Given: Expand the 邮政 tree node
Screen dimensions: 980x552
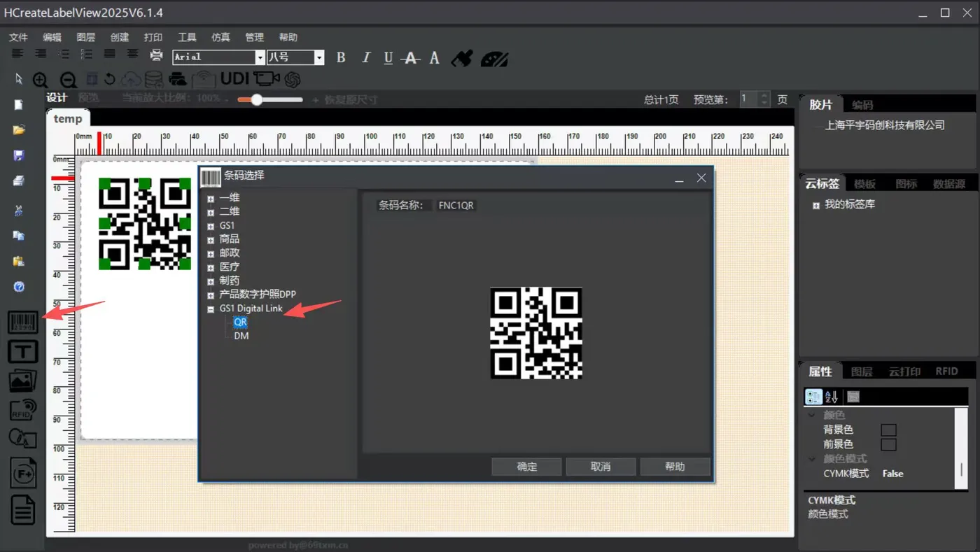Looking at the screenshot, I should coord(211,253).
